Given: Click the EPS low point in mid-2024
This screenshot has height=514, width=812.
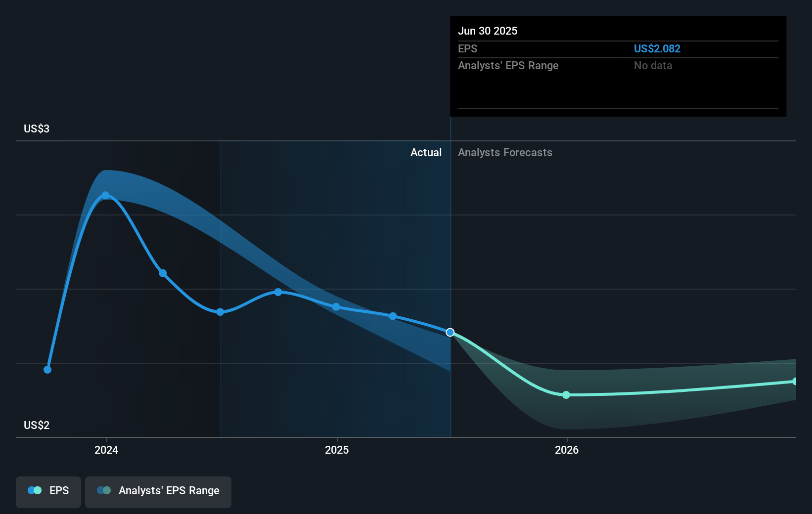Looking at the screenshot, I should pyautogui.click(x=220, y=312).
